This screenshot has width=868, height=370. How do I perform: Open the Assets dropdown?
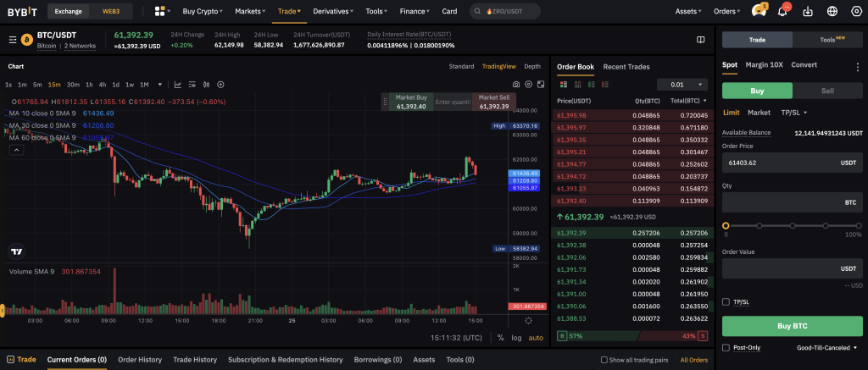(688, 11)
